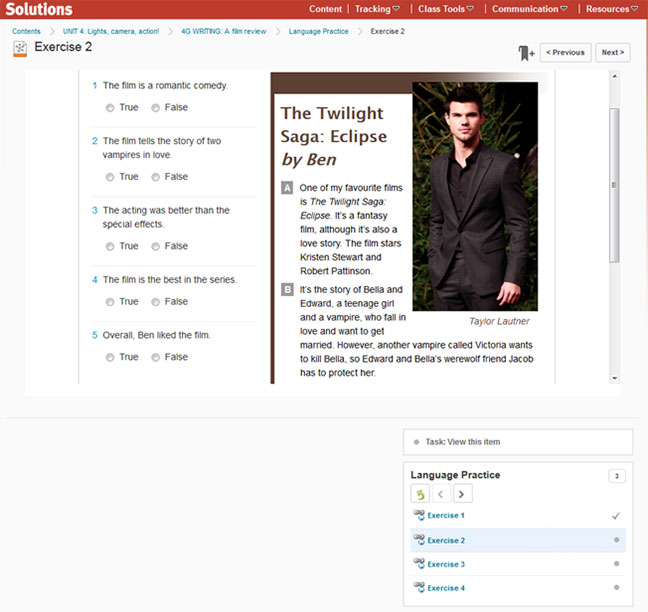The image size is (648, 612).
Task: Click the 'Taylor Lautner' caption
Action: tap(499, 321)
